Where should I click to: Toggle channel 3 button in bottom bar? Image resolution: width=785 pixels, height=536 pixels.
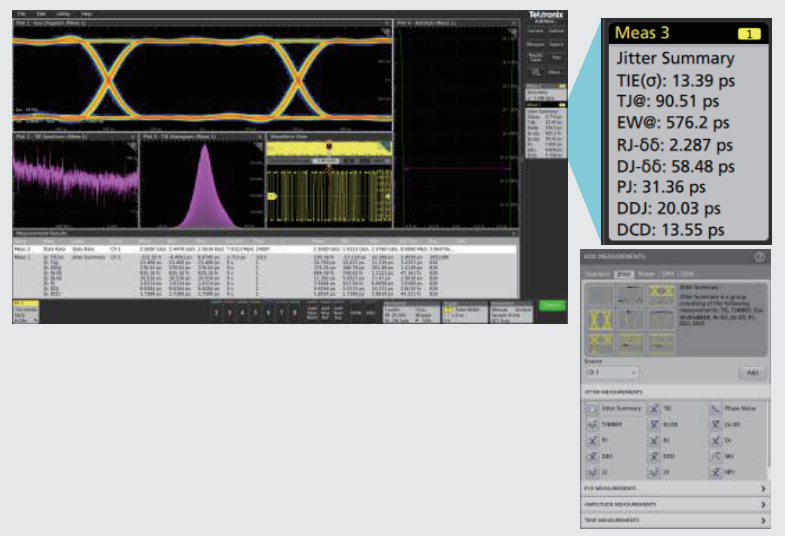(229, 313)
